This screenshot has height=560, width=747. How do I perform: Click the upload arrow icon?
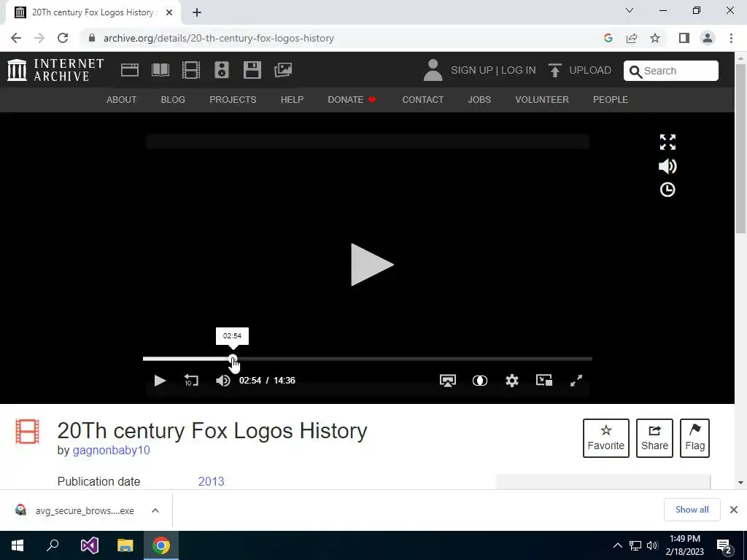pyautogui.click(x=554, y=70)
